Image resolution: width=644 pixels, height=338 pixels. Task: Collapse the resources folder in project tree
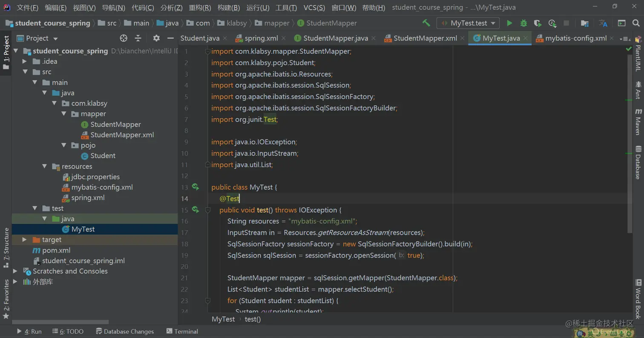(x=44, y=166)
